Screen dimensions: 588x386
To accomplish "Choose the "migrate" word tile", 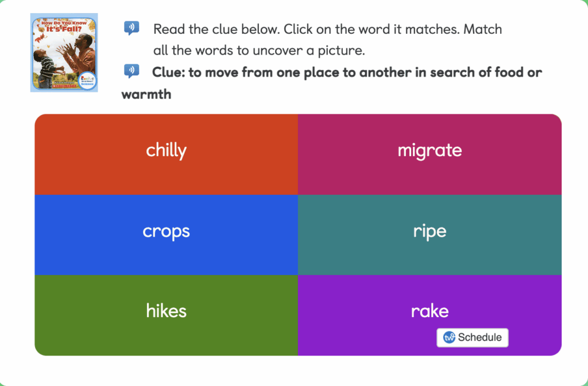I will (x=430, y=150).
